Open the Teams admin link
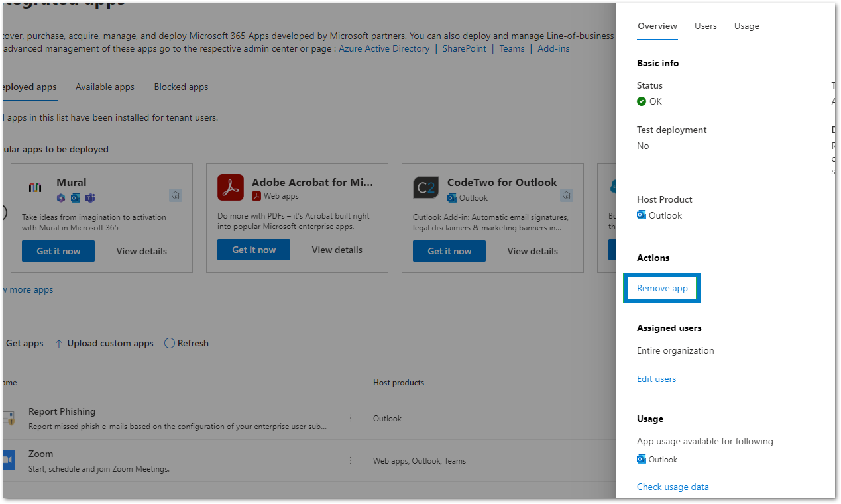The height and width of the screenshot is (504, 841). 512,48
